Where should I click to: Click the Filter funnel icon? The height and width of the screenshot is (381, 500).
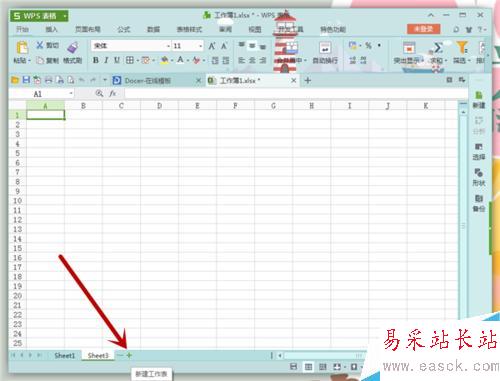pos(462,48)
